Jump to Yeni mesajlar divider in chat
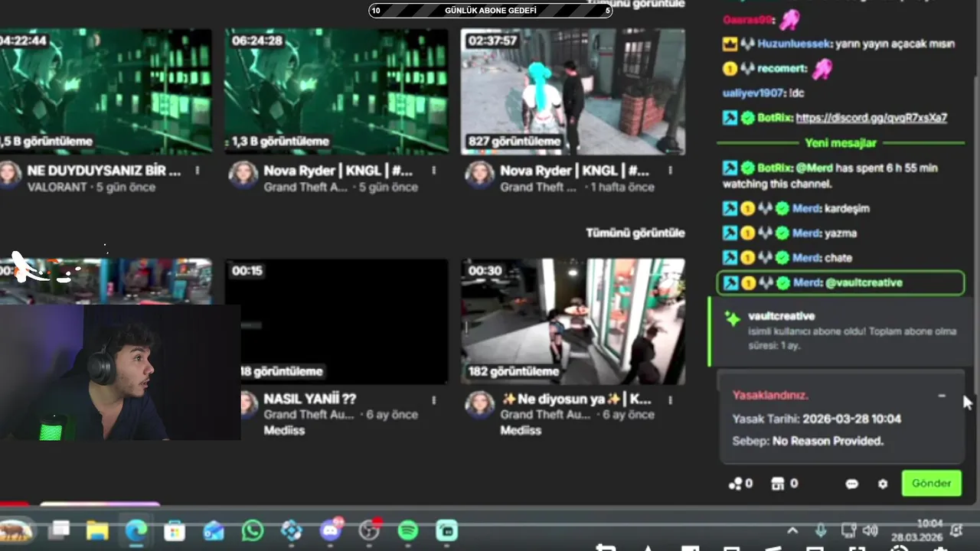The height and width of the screenshot is (551, 980). coord(841,143)
